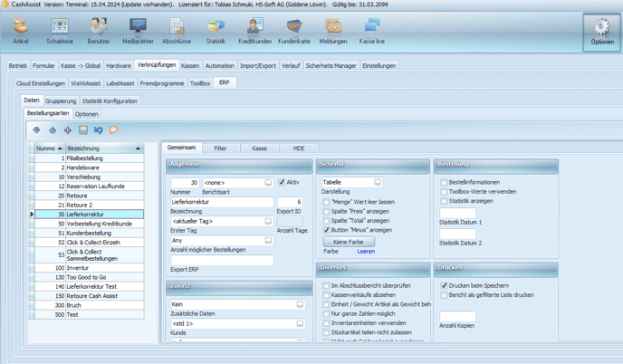Open the Kunde <std 1> dropdown
The width and height of the screenshot is (623, 364).
click(x=300, y=323)
